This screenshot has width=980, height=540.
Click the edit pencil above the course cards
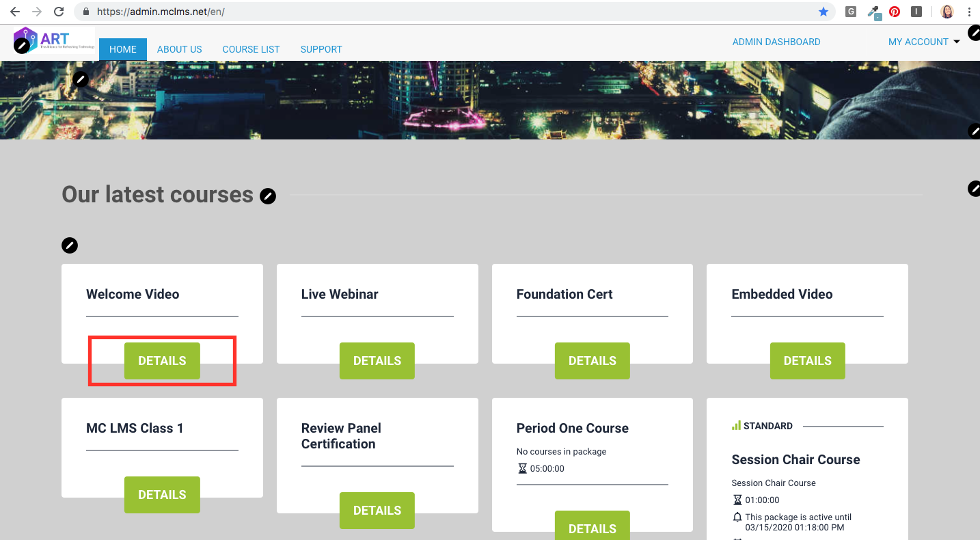tap(70, 245)
